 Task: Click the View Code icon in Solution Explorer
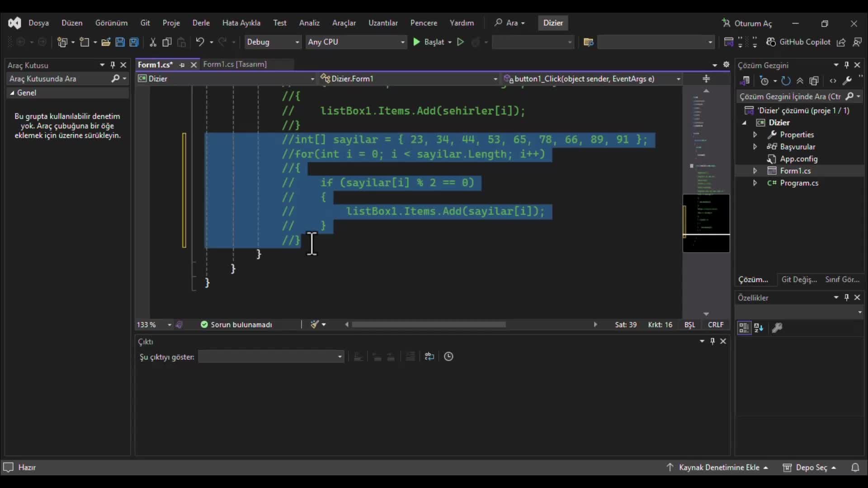coord(833,81)
